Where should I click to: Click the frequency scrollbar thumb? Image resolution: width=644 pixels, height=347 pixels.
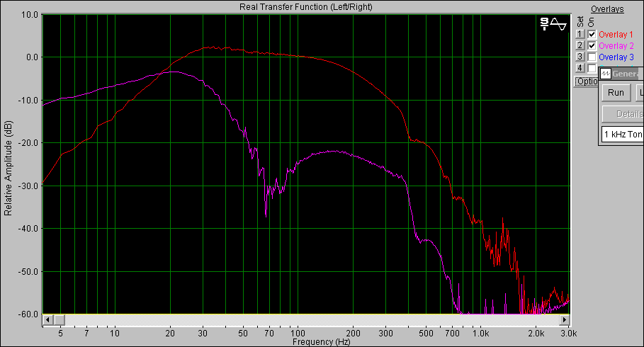point(59,319)
